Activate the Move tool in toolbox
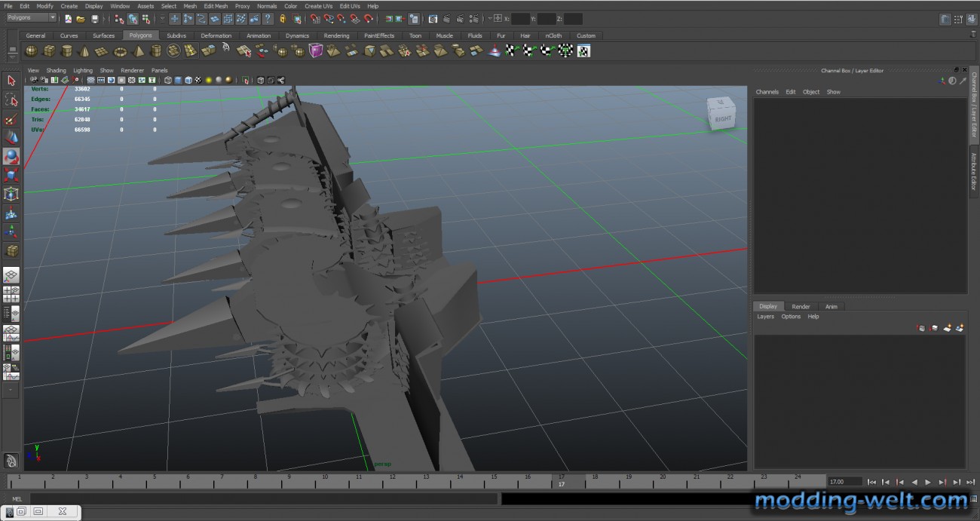Viewport: 980px width, 521px height. coord(11,137)
